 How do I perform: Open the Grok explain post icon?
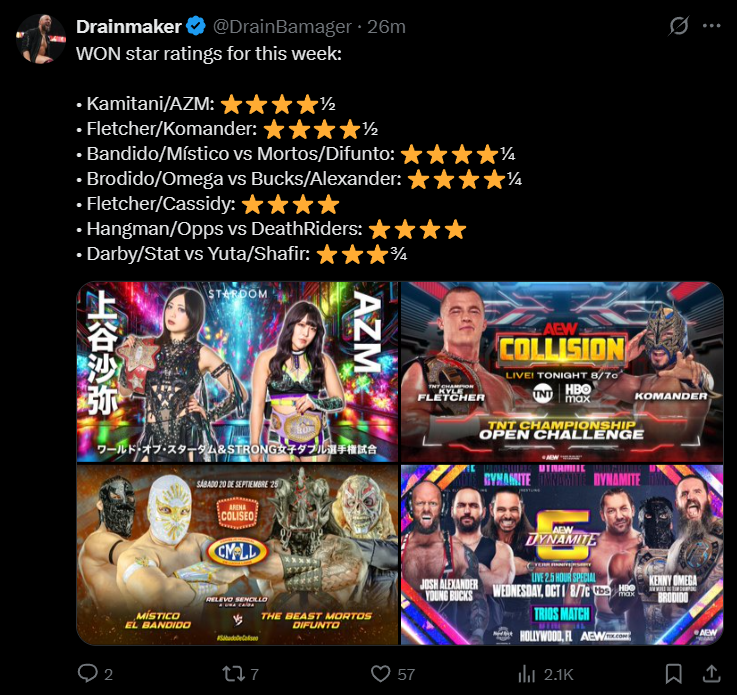coord(678,26)
